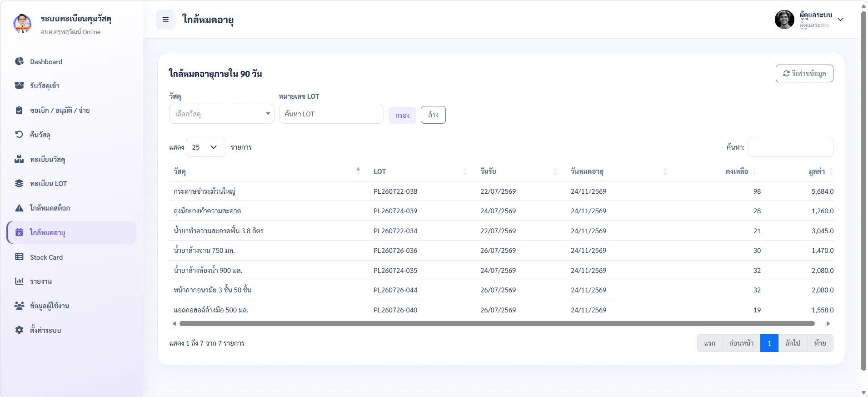The image size is (868, 397).
Task: Click the ก่อนหน้า previous page button
Action: pos(741,343)
